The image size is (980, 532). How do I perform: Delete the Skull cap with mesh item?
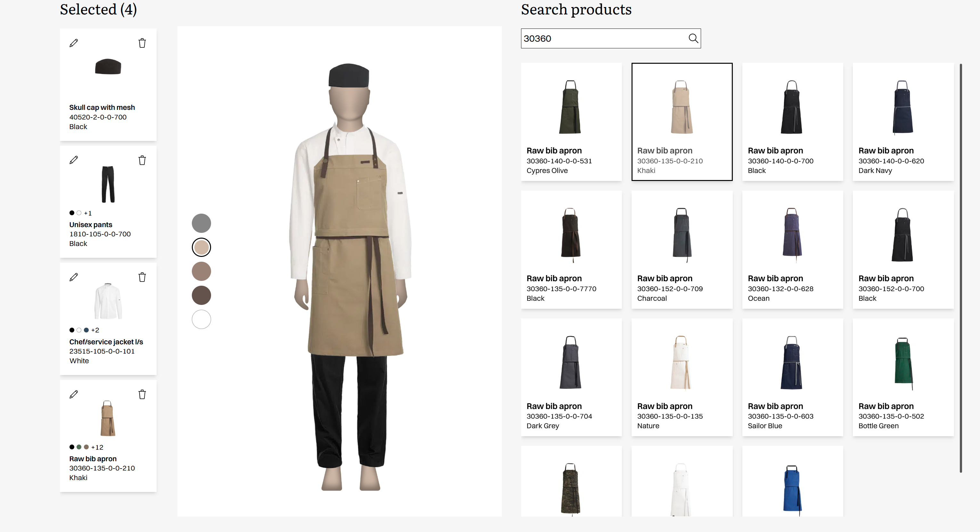[x=142, y=43]
